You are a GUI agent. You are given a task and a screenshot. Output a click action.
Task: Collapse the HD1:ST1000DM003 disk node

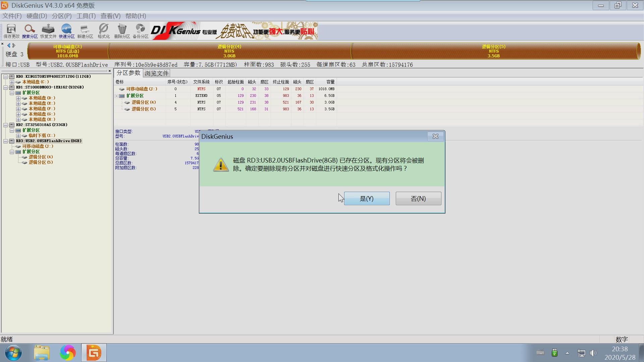(6, 88)
